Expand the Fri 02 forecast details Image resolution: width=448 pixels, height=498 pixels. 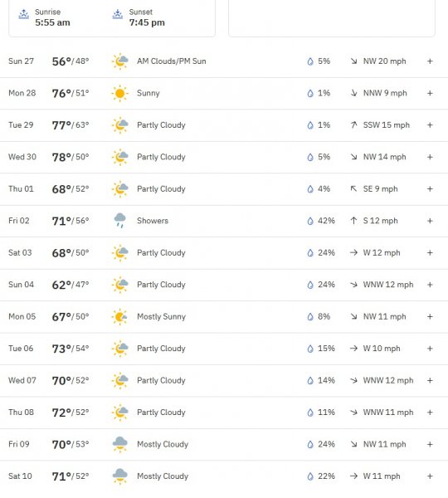430,221
